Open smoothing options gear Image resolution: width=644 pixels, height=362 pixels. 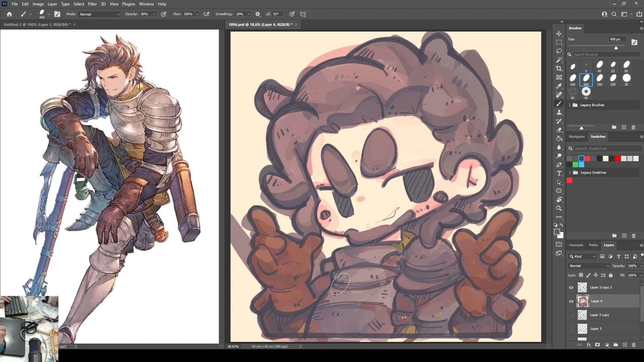coord(258,14)
